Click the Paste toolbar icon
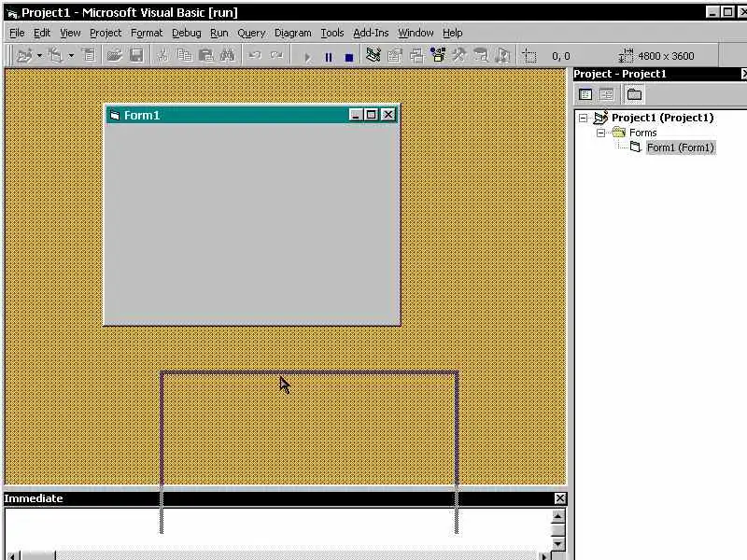The height and width of the screenshot is (560, 747). click(205, 56)
